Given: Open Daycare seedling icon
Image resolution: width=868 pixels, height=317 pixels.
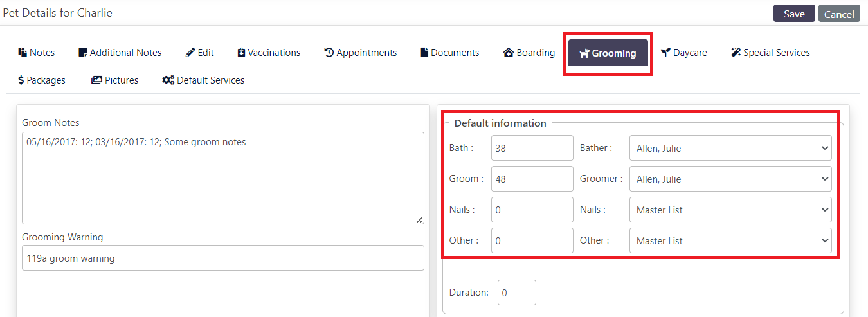Looking at the screenshot, I should [666, 53].
